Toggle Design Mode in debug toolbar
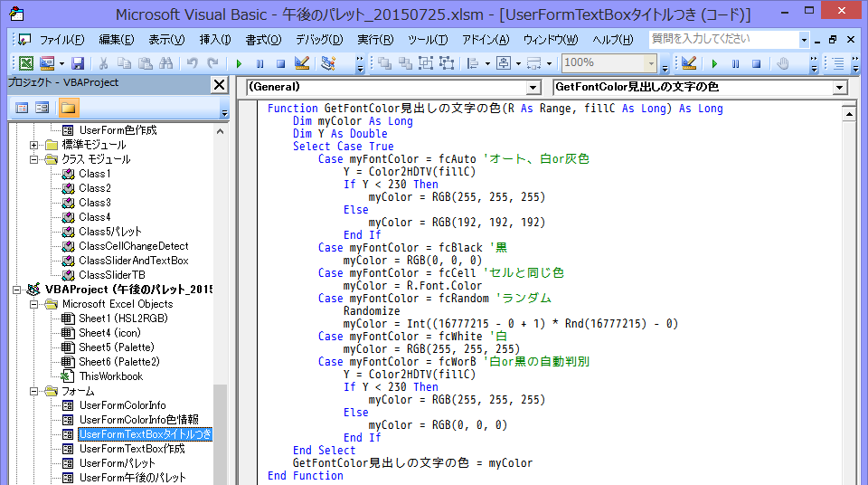Screen dimensions: 868x485 pos(689,63)
